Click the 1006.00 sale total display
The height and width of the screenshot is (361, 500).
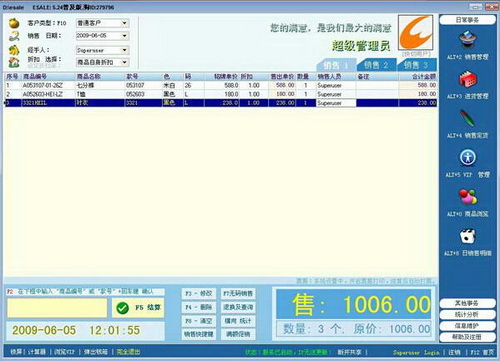coord(354,304)
